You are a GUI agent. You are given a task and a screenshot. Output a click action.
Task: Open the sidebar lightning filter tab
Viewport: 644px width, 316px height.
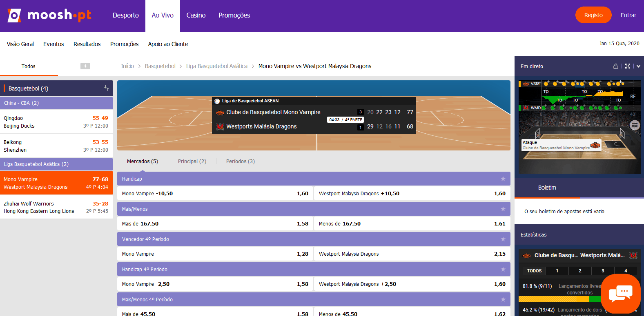click(x=85, y=66)
